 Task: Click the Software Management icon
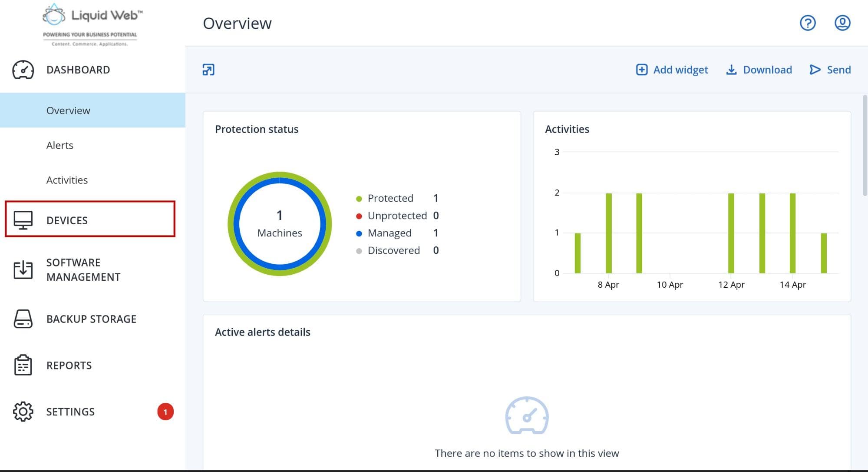[x=23, y=269]
